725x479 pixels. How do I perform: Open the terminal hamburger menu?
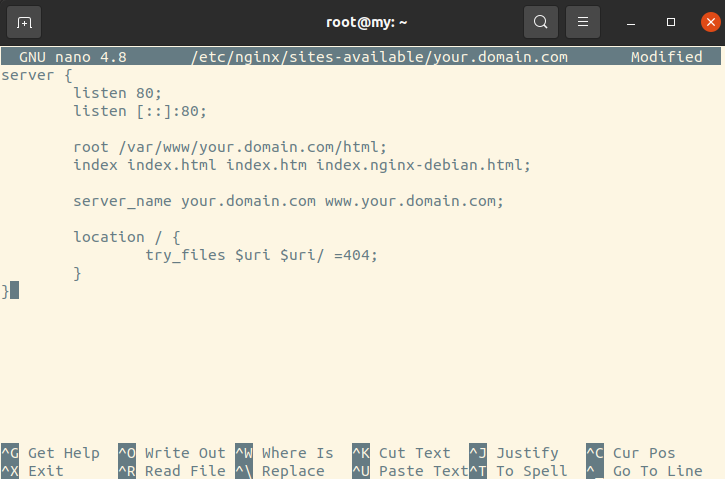point(583,22)
